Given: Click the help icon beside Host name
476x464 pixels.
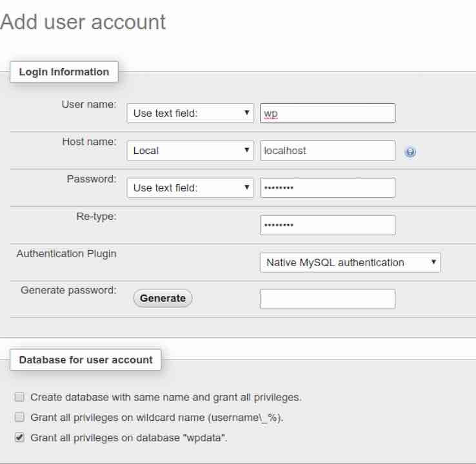Looking at the screenshot, I should (410, 152).
